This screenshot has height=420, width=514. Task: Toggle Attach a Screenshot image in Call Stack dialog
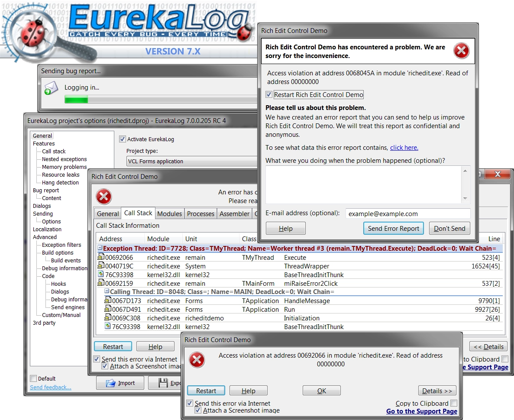coord(104,366)
